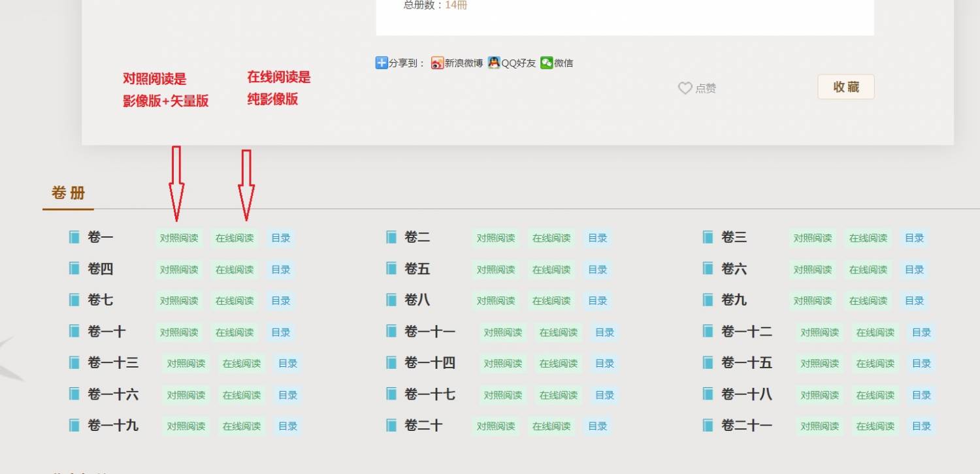Image resolution: width=980 pixels, height=474 pixels.
Task: Click the book icon beside 卷二十一
Action: tap(708, 426)
